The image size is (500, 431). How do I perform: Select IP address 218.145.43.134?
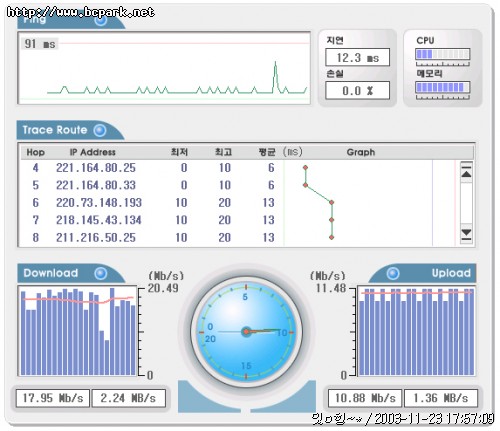[x=99, y=220]
